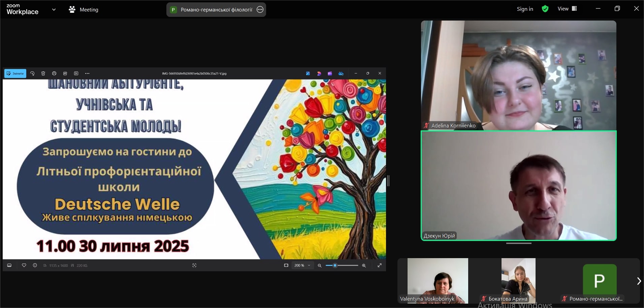This screenshot has width=644, height=308.
Task: Select Valentyna Voskoboinyk's video thumbnail
Action: pos(438,281)
